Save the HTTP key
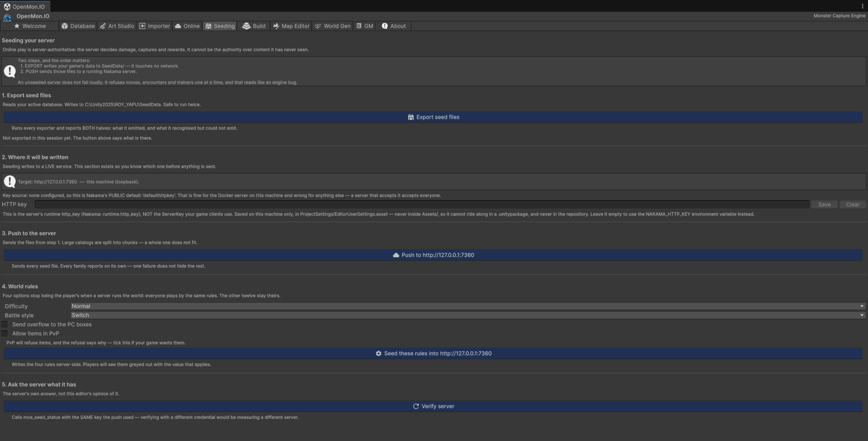Image resolution: width=868 pixels, height=441 pixels. click(824, 205)
